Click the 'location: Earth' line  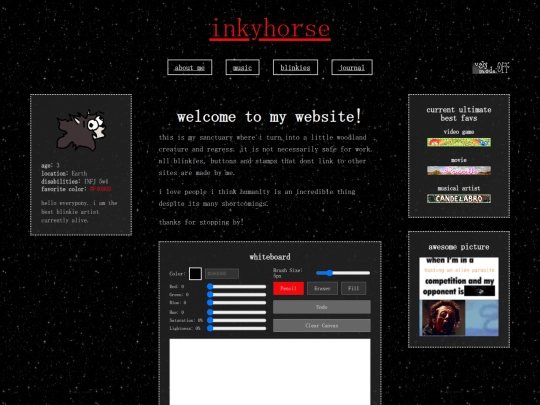64,174
